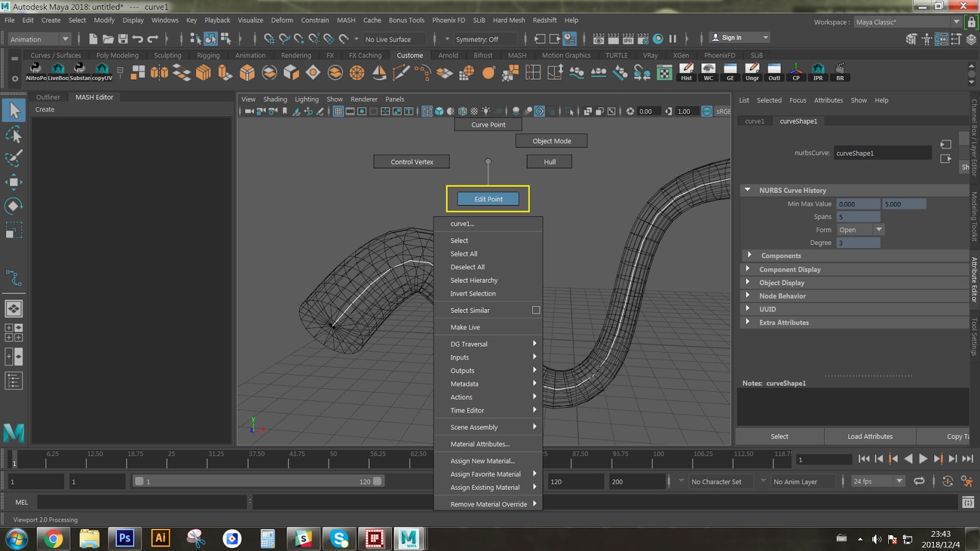Click the Load Attributes button
980x551 pixels.
point(869,436)
